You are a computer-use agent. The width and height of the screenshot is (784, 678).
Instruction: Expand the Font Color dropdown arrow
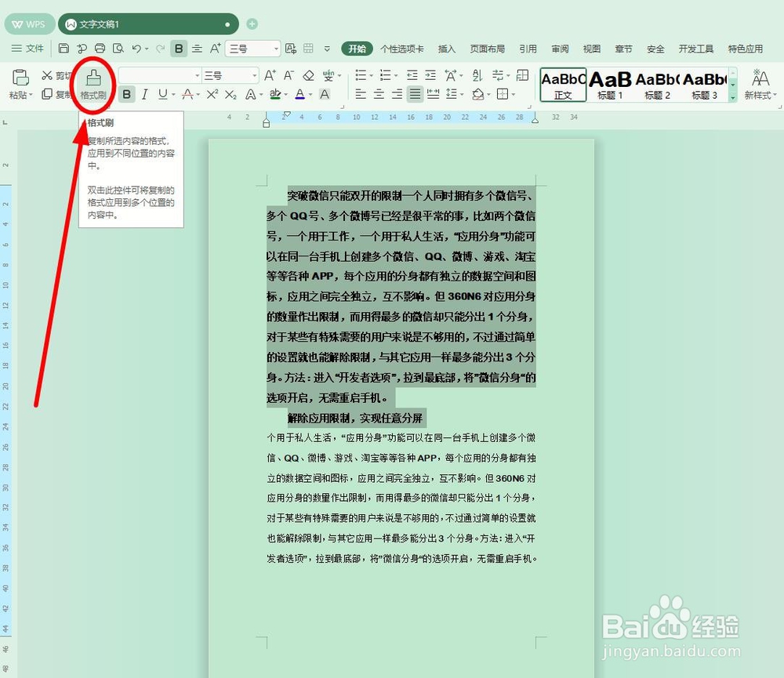[x=310, y=96]
